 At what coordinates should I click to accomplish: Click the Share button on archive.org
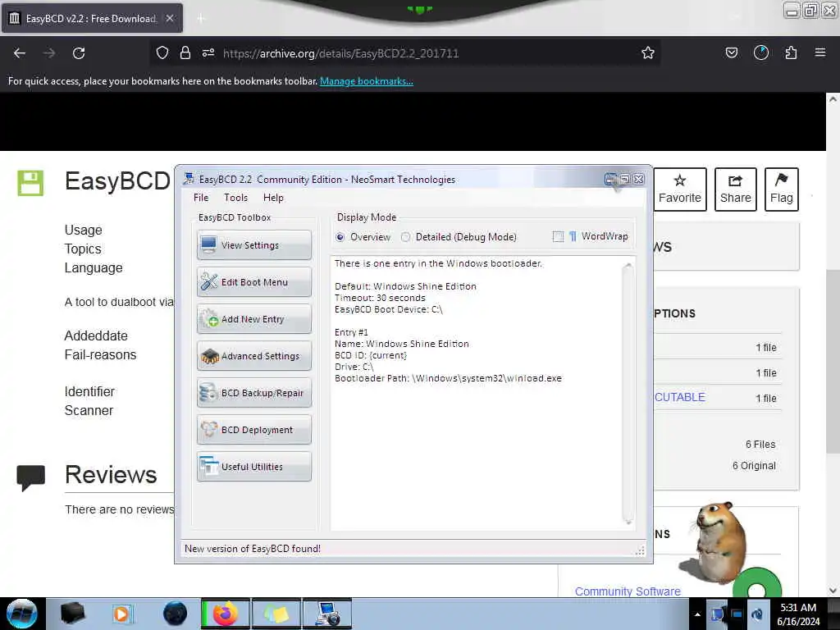point(736,189)
